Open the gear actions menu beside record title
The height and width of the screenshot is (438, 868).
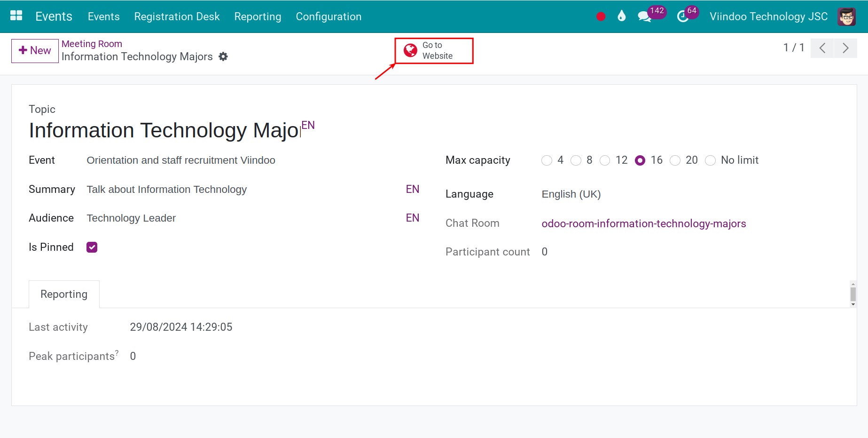coord(223,56)
